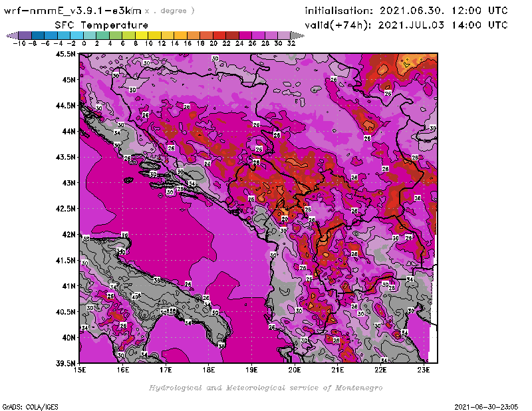Click the '2021-06-30-23:05' timestamp
The image size is (532, 411).
pos(486,406)
